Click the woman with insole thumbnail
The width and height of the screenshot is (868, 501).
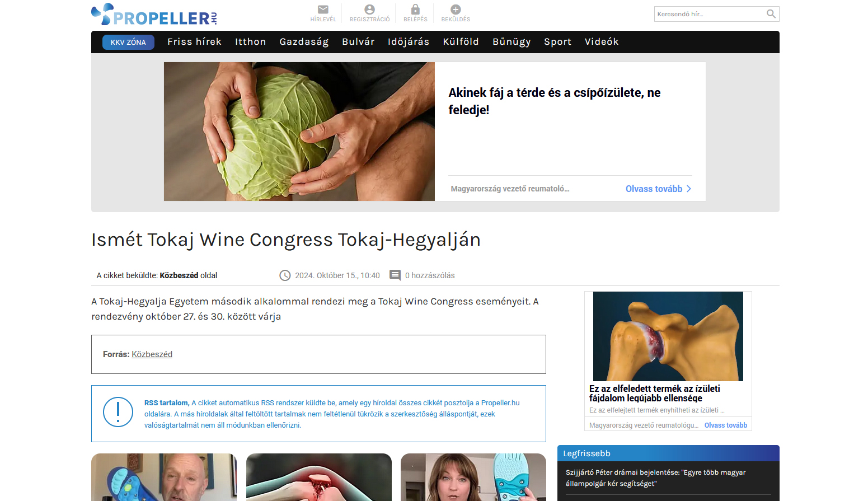473,477
